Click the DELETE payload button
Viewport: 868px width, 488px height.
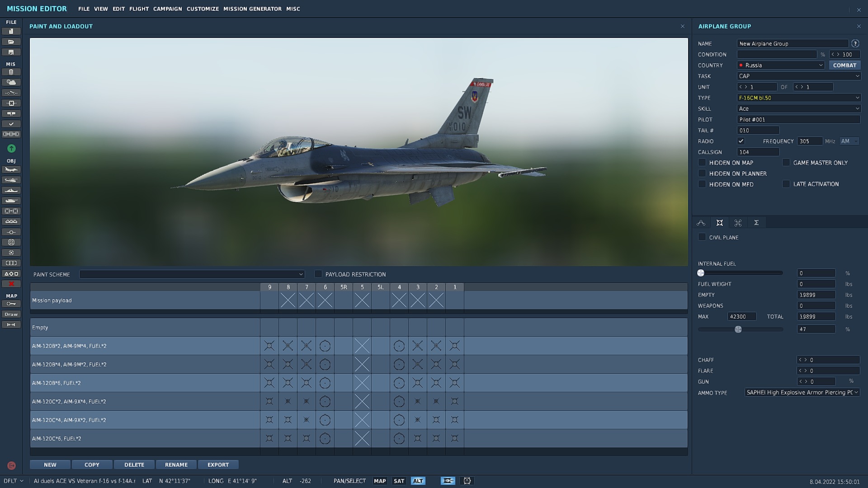[134, 465]
